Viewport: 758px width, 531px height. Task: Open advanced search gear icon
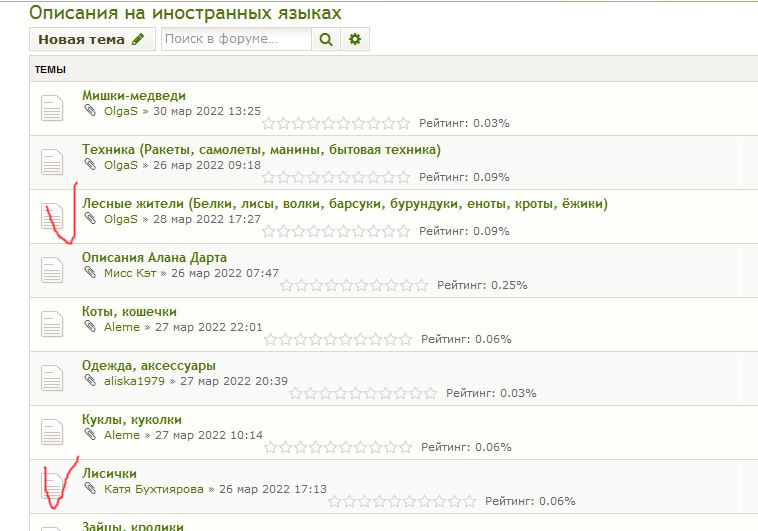(355, 40)
